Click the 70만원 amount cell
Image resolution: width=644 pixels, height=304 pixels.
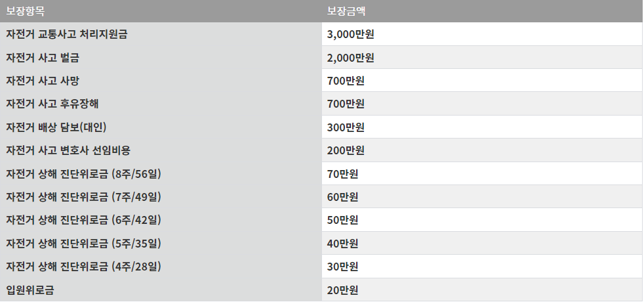click(343, 174)
